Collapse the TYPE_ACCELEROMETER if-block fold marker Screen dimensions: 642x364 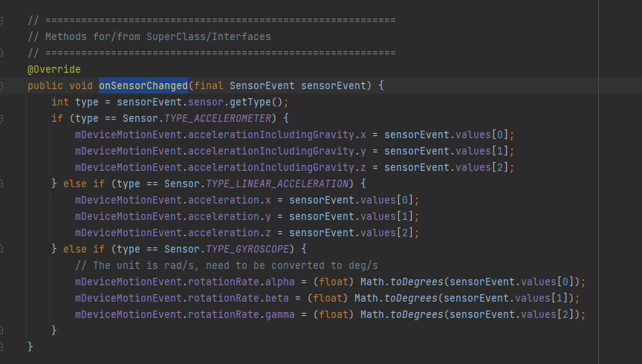click(2, 118)
